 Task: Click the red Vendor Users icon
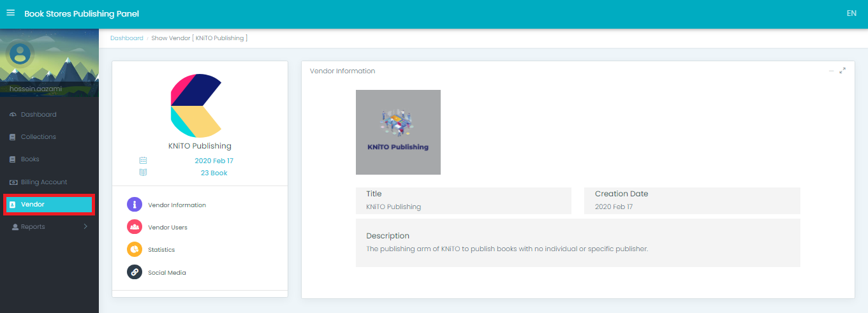click(135, 227)
